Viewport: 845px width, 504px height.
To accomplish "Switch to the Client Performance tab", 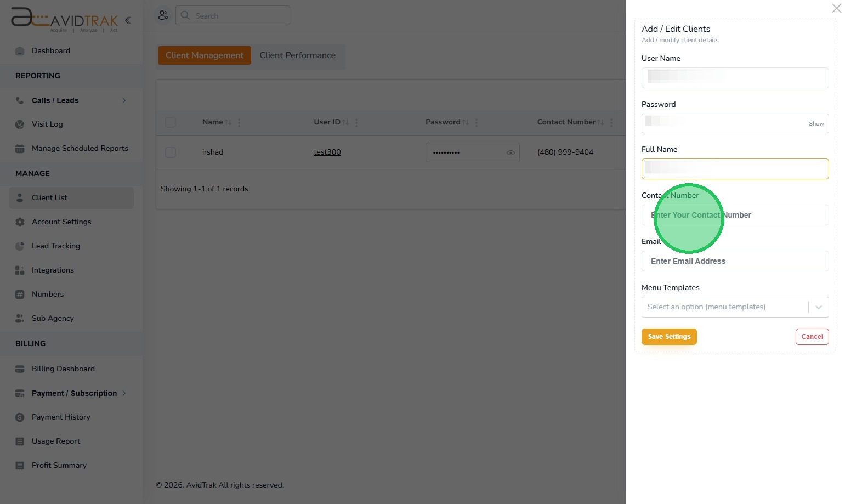I will pyautogui.click(x=297, y=55).
